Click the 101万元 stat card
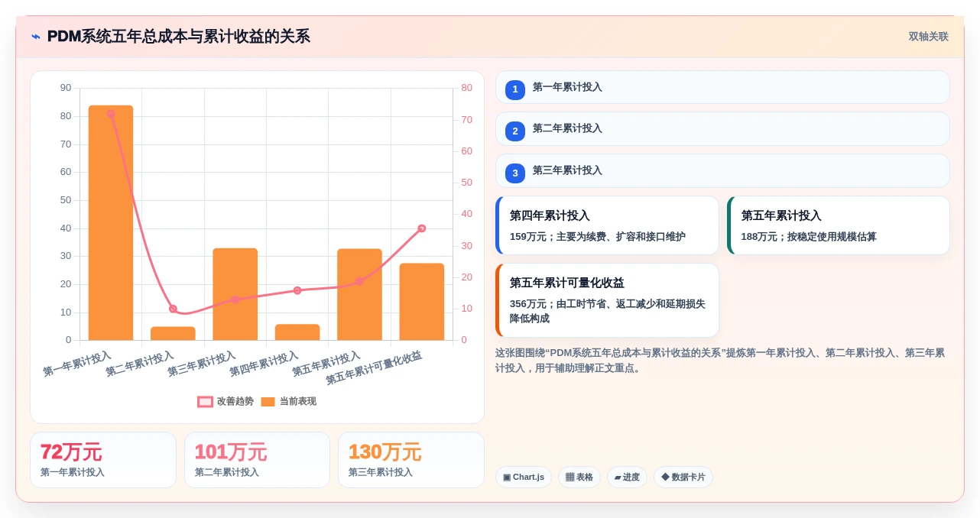 (x=257, y=460)
